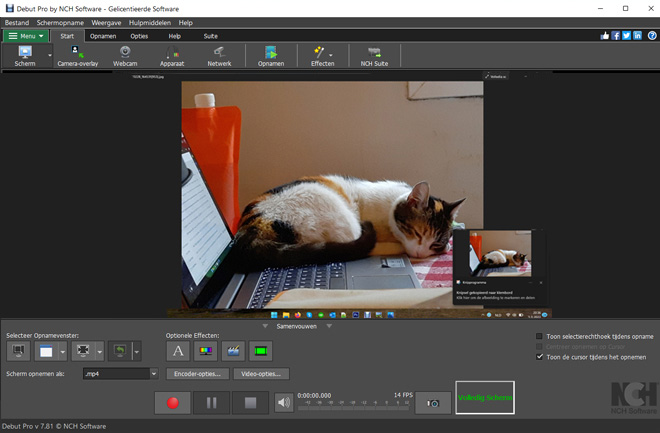
Task: Open the Effecten wand tool
Action: tap(320, 56)
